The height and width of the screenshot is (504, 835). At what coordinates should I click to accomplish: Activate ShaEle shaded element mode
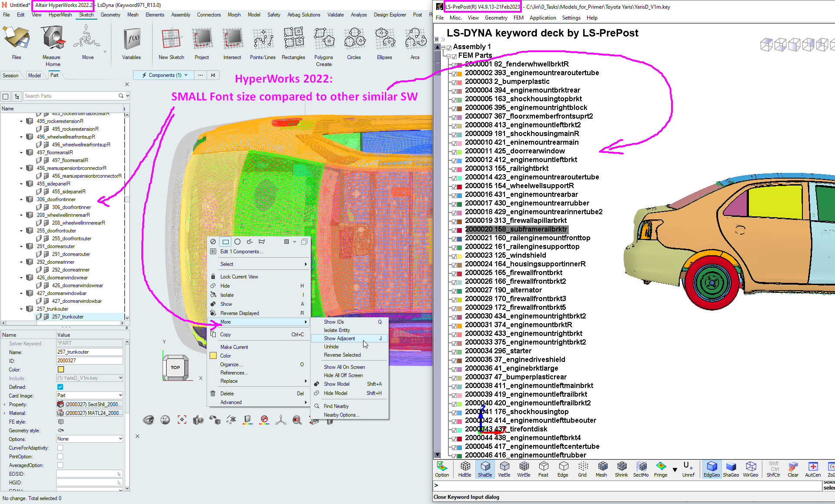pyautogui.click(x=484, y=469)
